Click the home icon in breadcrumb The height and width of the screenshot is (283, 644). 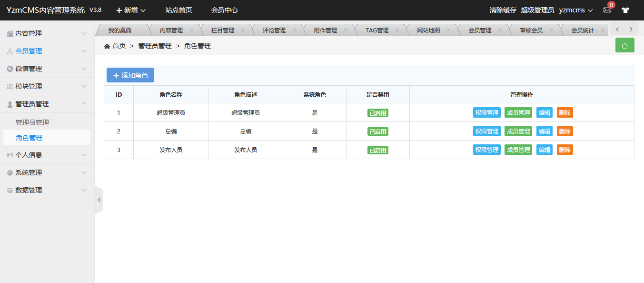click(107, 46)
